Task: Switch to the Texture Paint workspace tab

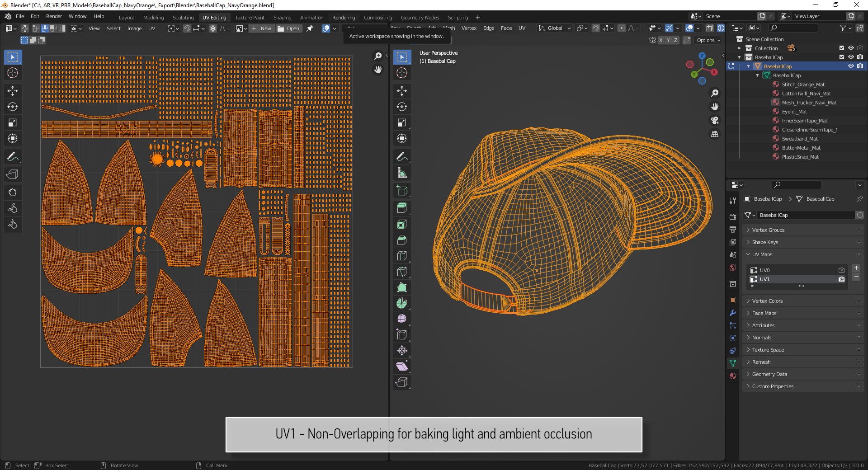Action: click(x=250, y=18)
